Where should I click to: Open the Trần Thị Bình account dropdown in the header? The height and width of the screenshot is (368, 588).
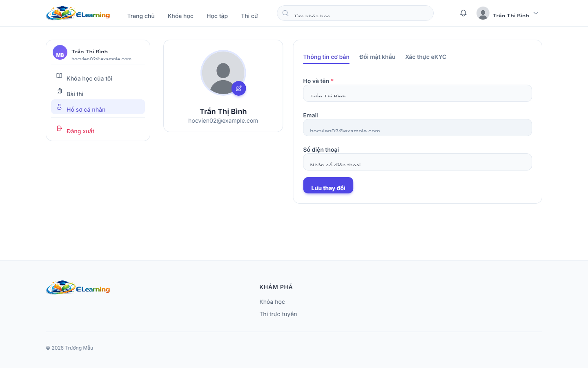coord(508,13)
